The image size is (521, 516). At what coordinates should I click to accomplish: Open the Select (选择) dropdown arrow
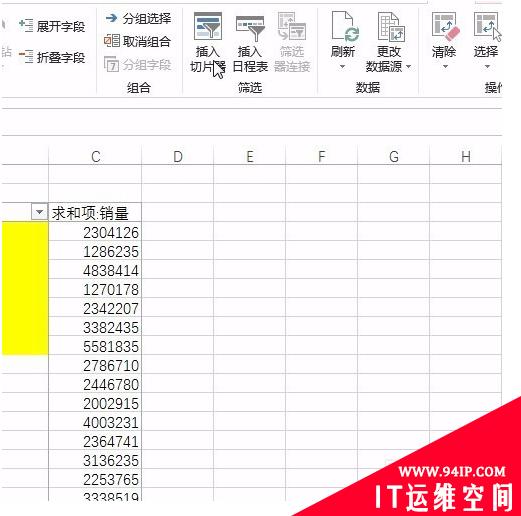pos(487,67)
